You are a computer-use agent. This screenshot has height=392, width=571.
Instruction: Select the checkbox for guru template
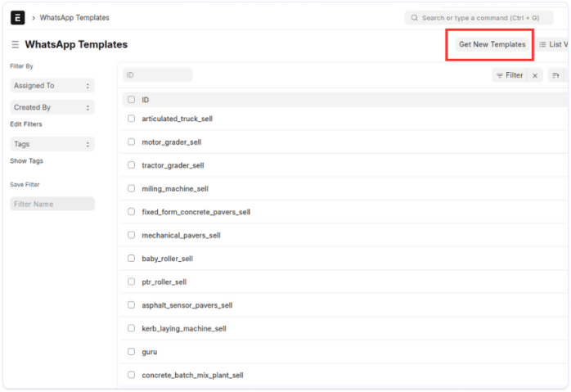[131, 352]
